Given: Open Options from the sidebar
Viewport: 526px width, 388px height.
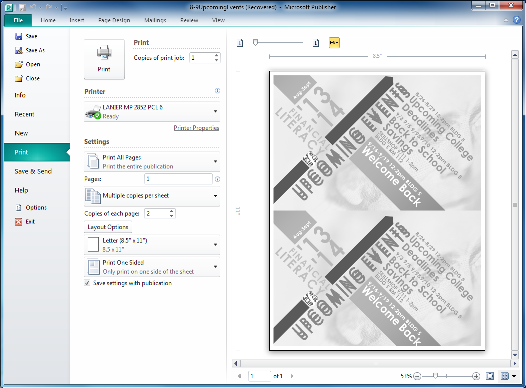Looking at the screenshot, I should (x=31, y=208).
